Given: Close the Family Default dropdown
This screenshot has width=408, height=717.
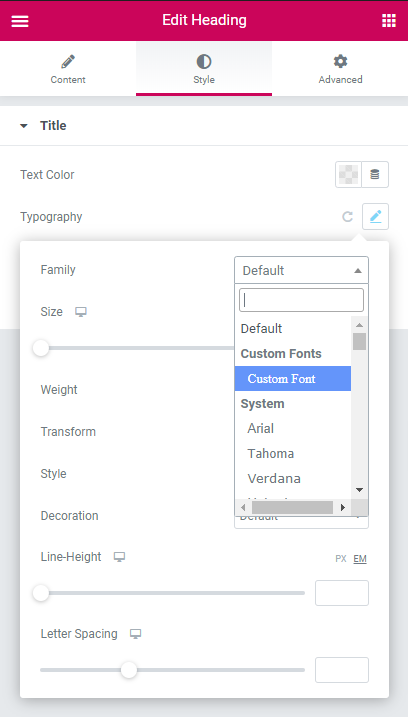Looking at the screenshot, I should click(301, 270).
